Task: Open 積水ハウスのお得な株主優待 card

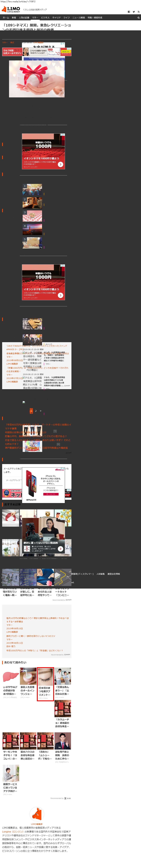Action: (x=28, y=747)
